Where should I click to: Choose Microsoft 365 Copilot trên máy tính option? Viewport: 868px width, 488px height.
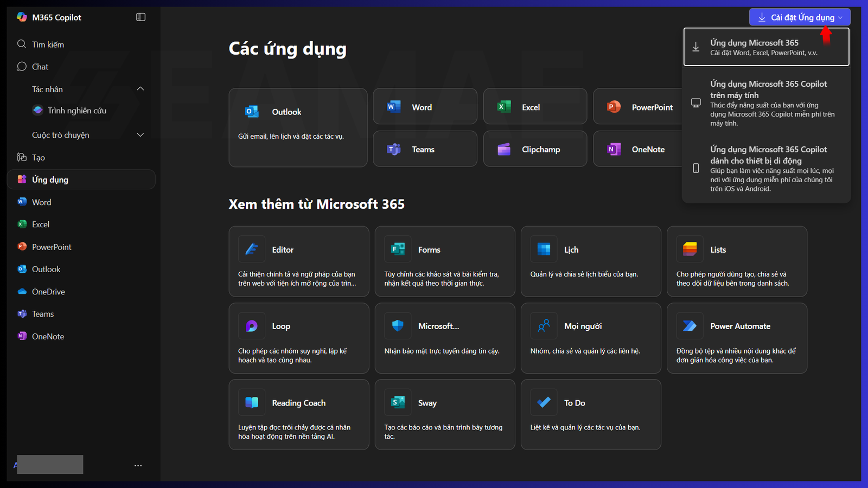(766, 103)
